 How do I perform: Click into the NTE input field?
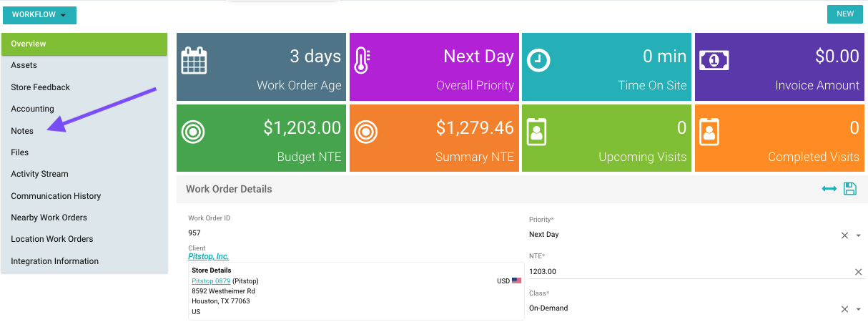coord(686,272)
